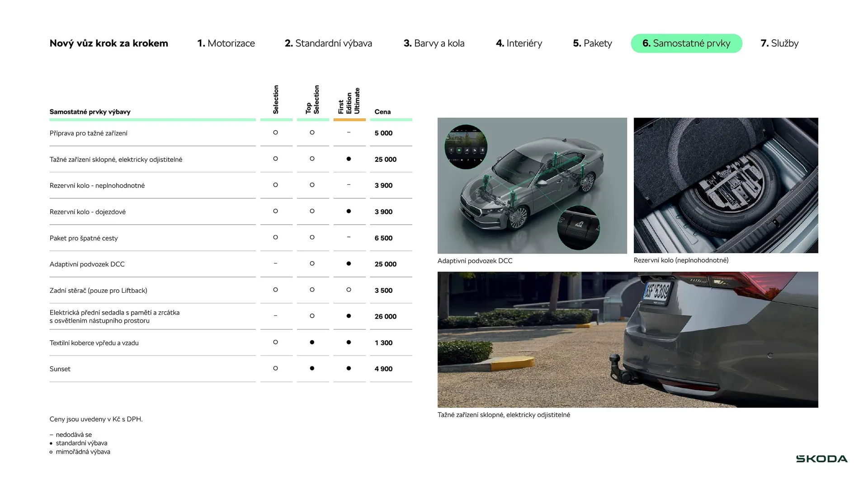Viewport: 868px width, 488px height.
Task: Open the spare wheel trunk photo
Action: 726,185
